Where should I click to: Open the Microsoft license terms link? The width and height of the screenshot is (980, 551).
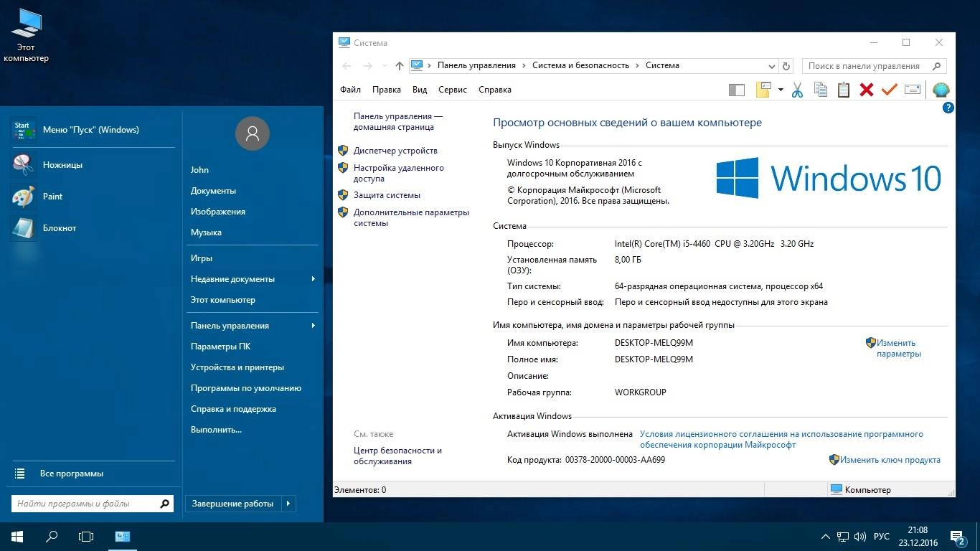[781, 439]
